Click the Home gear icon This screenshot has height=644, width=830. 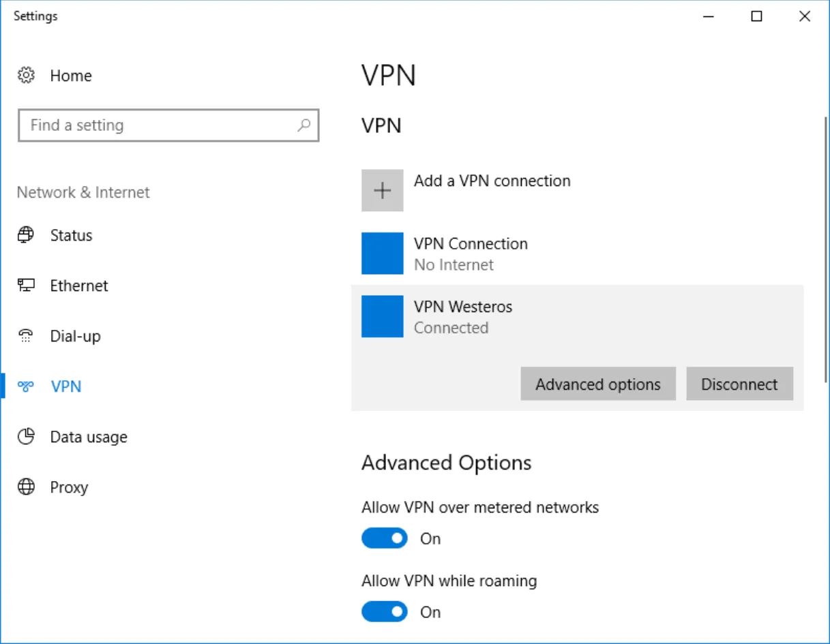[x=26, y=75]
